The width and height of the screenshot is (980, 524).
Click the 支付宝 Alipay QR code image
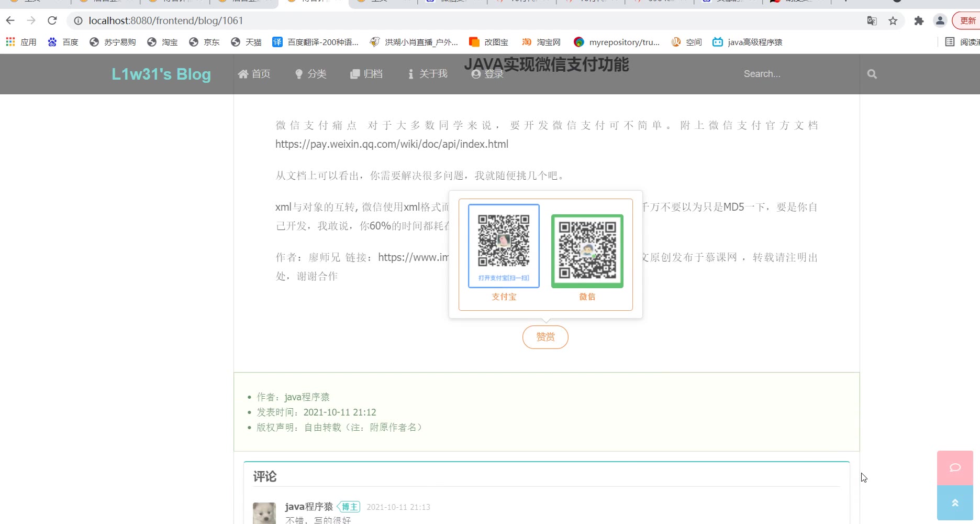tap(504, 246)
